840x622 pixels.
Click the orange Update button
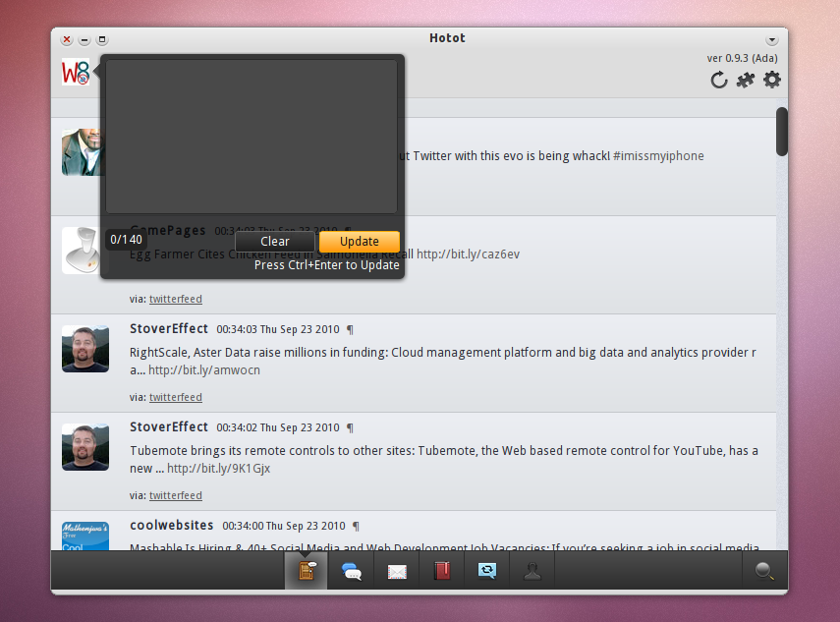pyautogui.click(x=360, y=242)
